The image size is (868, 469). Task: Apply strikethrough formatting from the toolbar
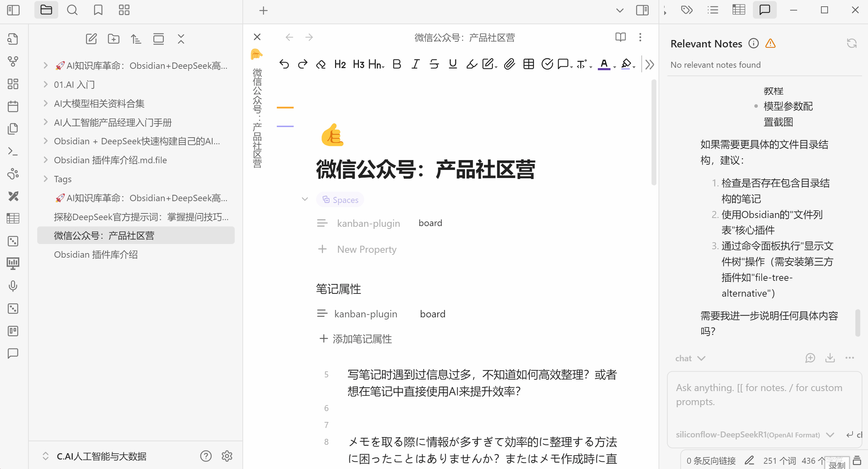[x=434, y=64]
